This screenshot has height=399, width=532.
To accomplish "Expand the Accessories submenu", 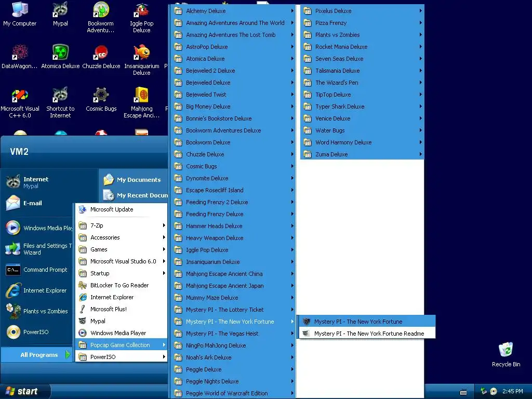I will point(122,237).
